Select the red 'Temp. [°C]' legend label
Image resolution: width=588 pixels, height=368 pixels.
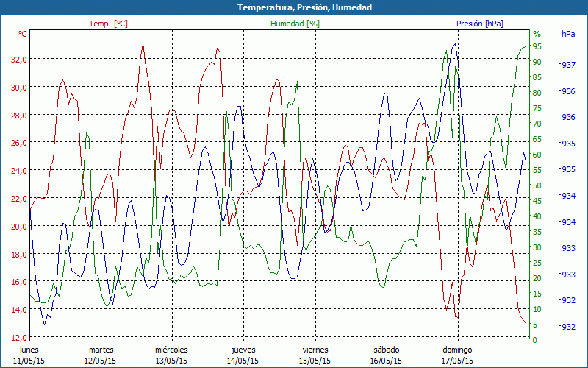tap(108, 24)
